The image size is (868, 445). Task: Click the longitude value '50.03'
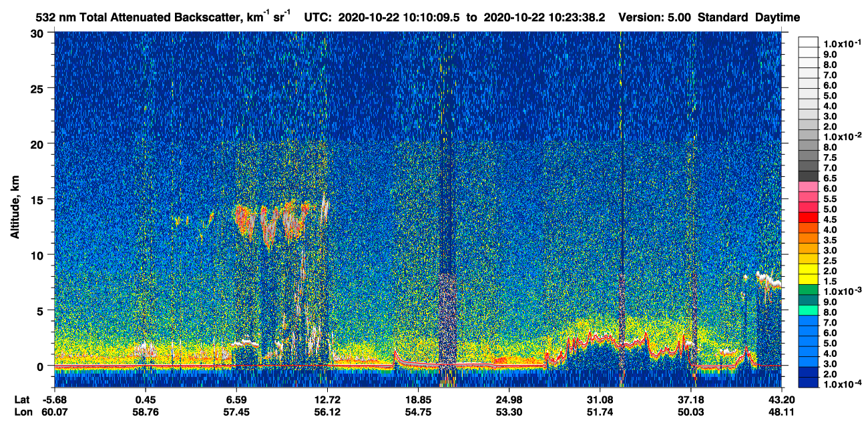click(691, 412)
